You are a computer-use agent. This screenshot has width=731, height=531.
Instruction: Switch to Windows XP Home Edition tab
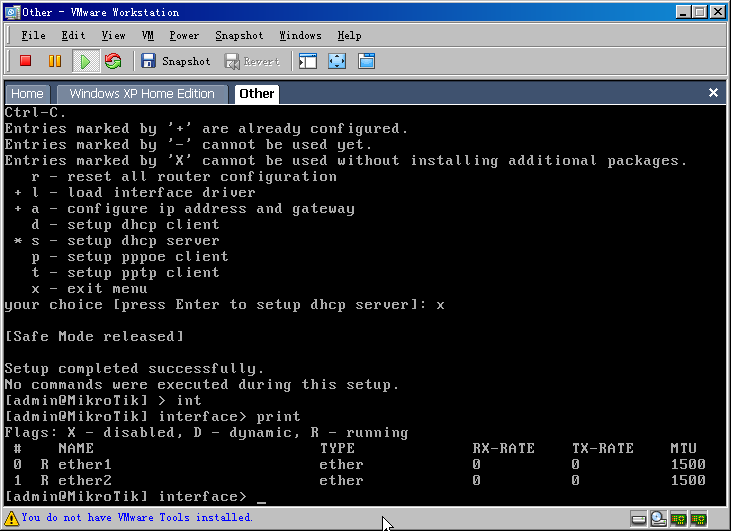point(142,94)
